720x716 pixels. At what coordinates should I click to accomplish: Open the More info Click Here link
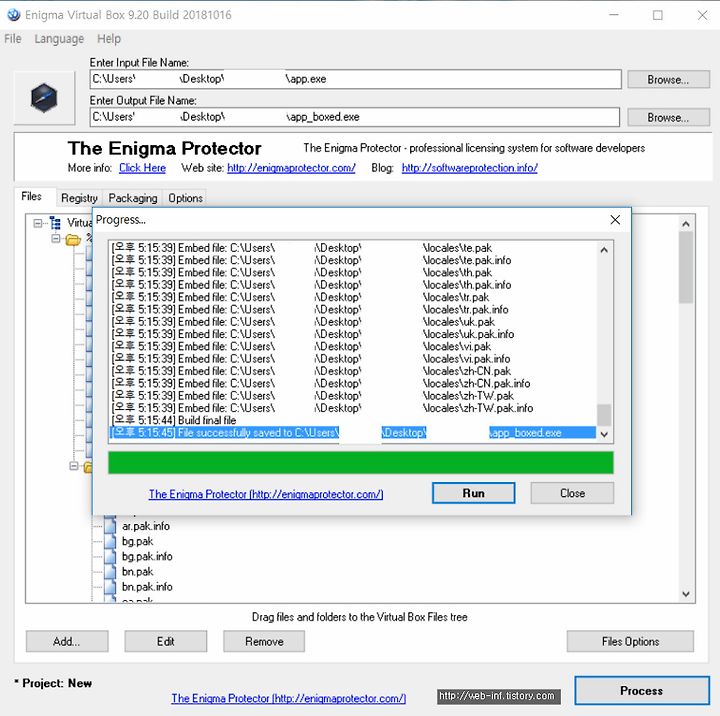pyautogui.click(x=142, y=168)
